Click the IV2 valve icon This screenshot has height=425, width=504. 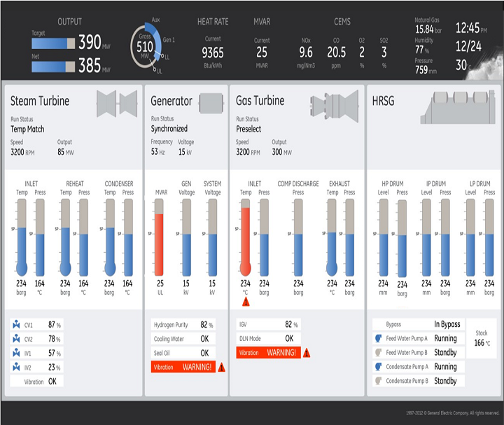click(x=17, y=367)
